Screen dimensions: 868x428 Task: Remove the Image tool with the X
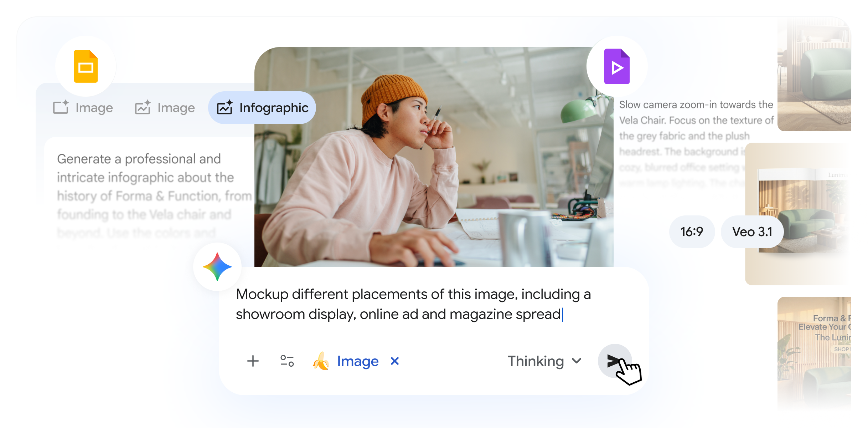coord(395,361)
